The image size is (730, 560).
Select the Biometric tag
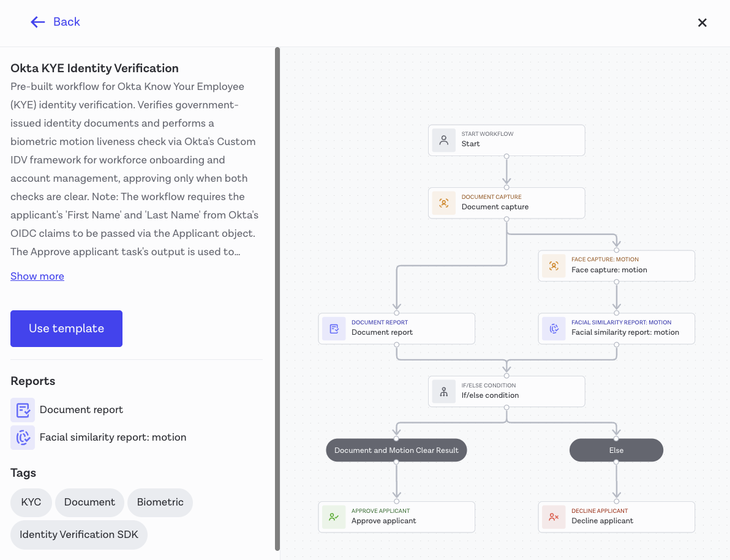[160, 502]
